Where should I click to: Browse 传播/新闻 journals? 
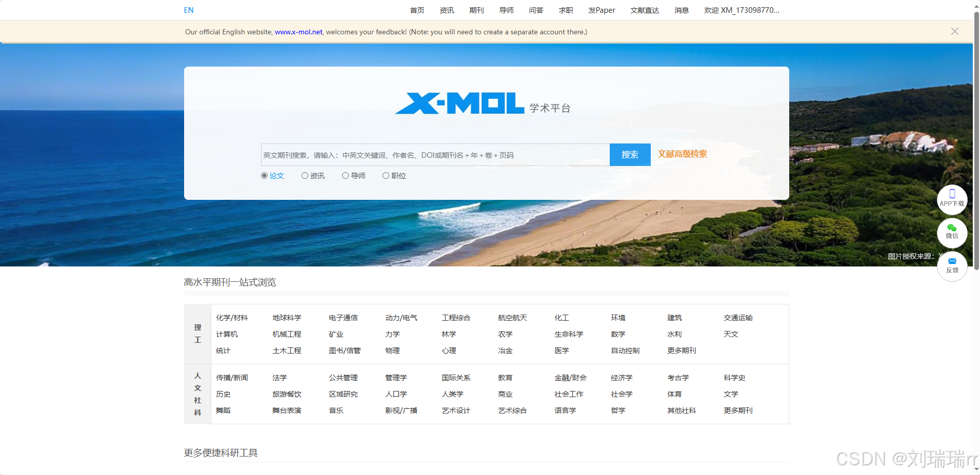pyautogui.click(x=232, y=378)
